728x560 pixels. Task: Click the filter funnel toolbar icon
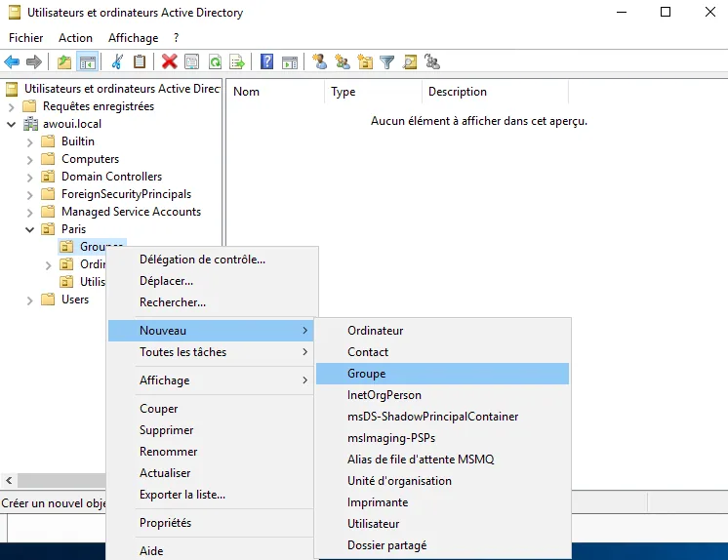[x=386, y=61]
